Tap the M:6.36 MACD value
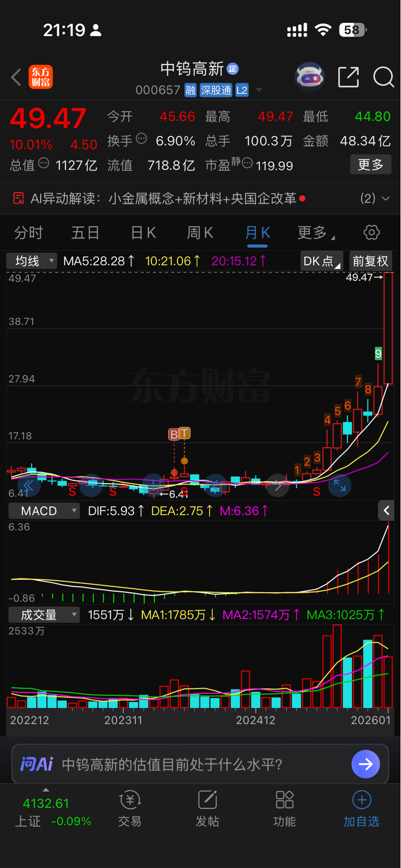Image resolution: width=401 pixels, height=868 pixels. pos(244,511)
